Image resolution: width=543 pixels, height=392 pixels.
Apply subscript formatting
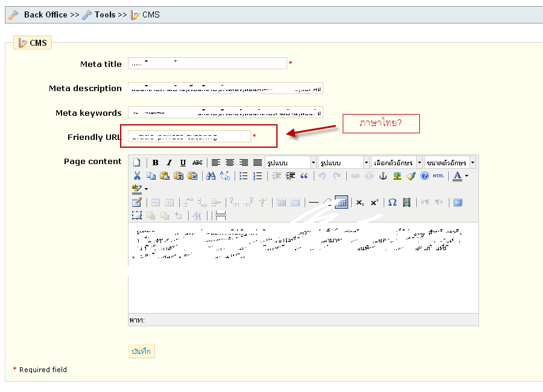click(x=360, y=202)
